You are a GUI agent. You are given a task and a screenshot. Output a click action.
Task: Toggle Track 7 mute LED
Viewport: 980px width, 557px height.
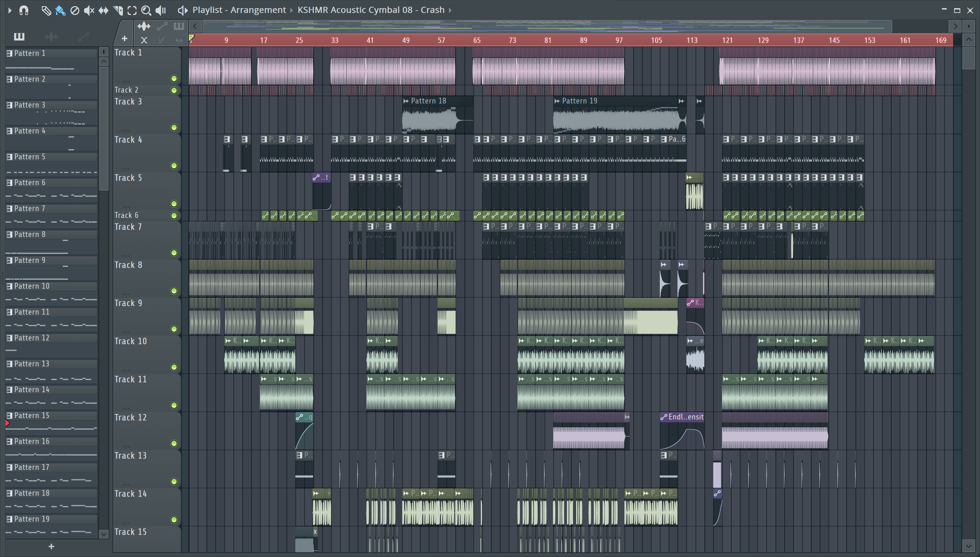click(x=174, y=253)
